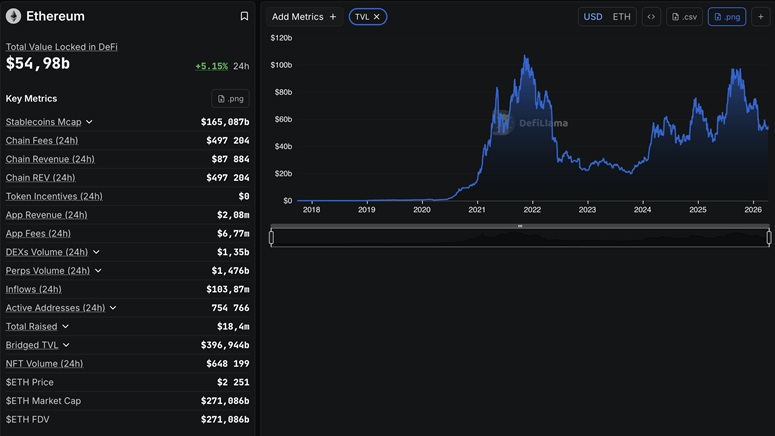Click the Inflows (24h) label
This screenshot has width=775, height=436.
click(x=34, y=289)
